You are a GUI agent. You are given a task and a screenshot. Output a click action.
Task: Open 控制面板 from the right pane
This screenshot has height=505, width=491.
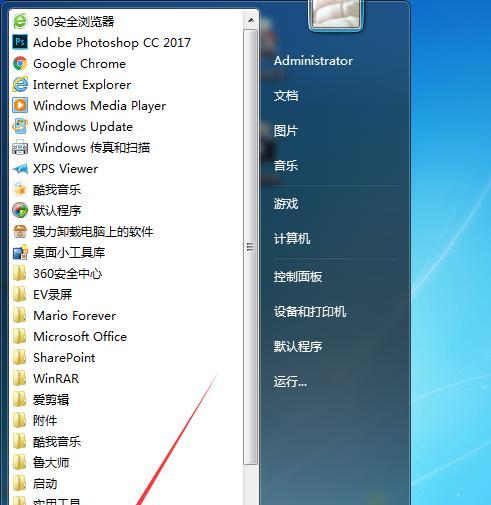tap(298, 276)
